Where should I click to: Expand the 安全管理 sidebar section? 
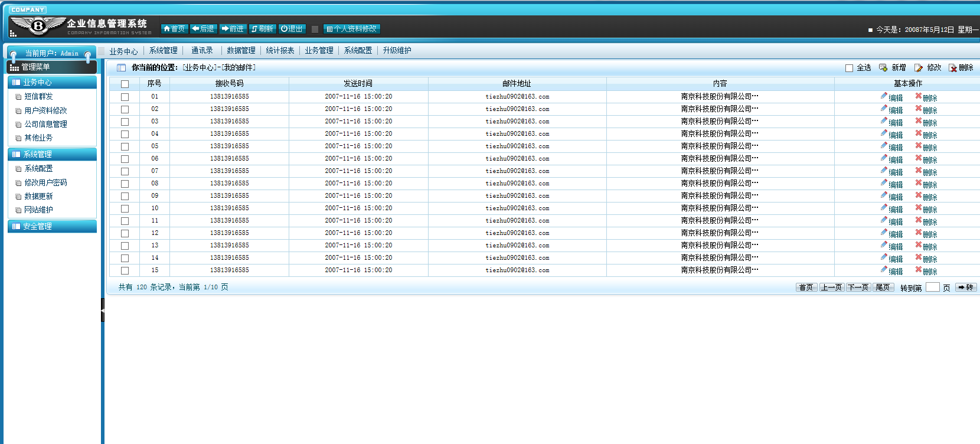pos(52,227)
